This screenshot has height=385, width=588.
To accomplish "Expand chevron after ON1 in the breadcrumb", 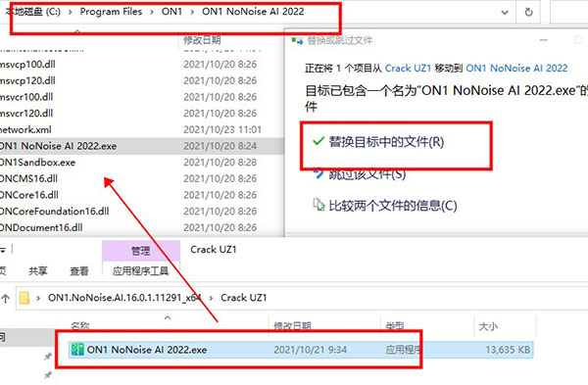I will (192, 12).
